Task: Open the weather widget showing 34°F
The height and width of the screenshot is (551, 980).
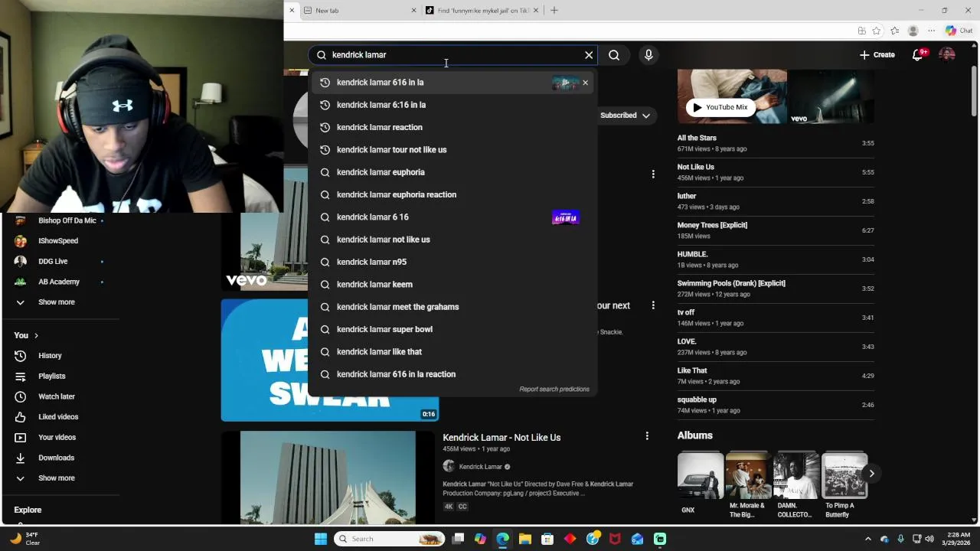Action: [x=24, y=539]
